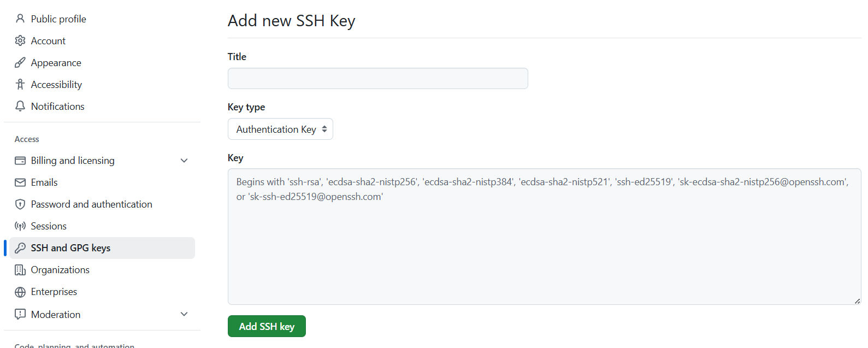Screen dimensions: 868x348
Task: Click the Public profile person icon
Action: point(20,18)
